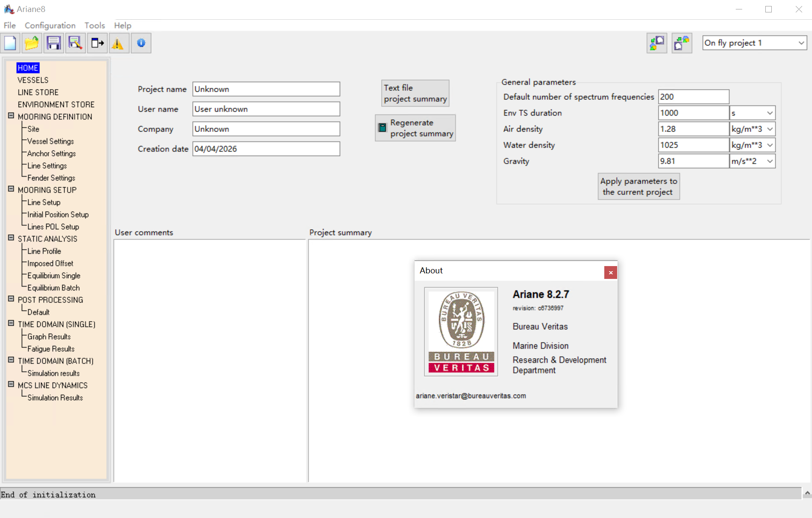812x518 pixels.
Task: Click the second project icon beside On fly dropdown
Action: coord(682,43)
